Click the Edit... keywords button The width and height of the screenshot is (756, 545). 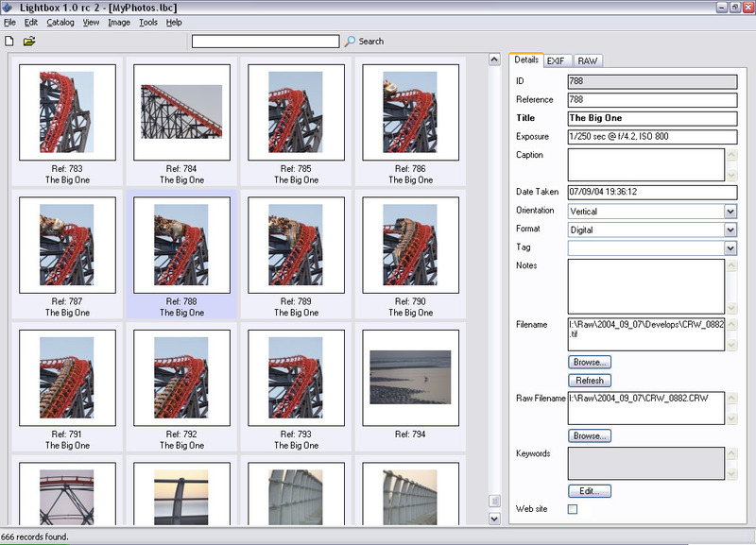(x=589, y=491)
